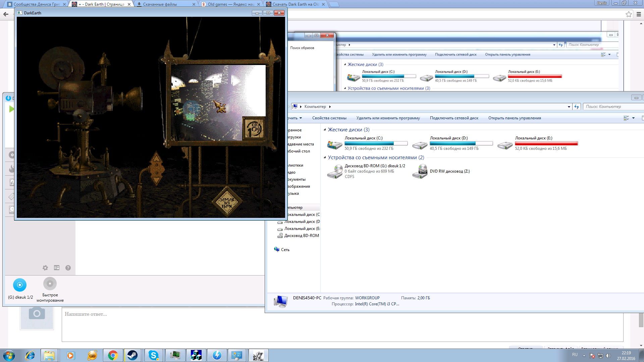Open Daemon Tools lightning taskbar icon
Viewport: 644px width, 362px height.
point(217,355)
